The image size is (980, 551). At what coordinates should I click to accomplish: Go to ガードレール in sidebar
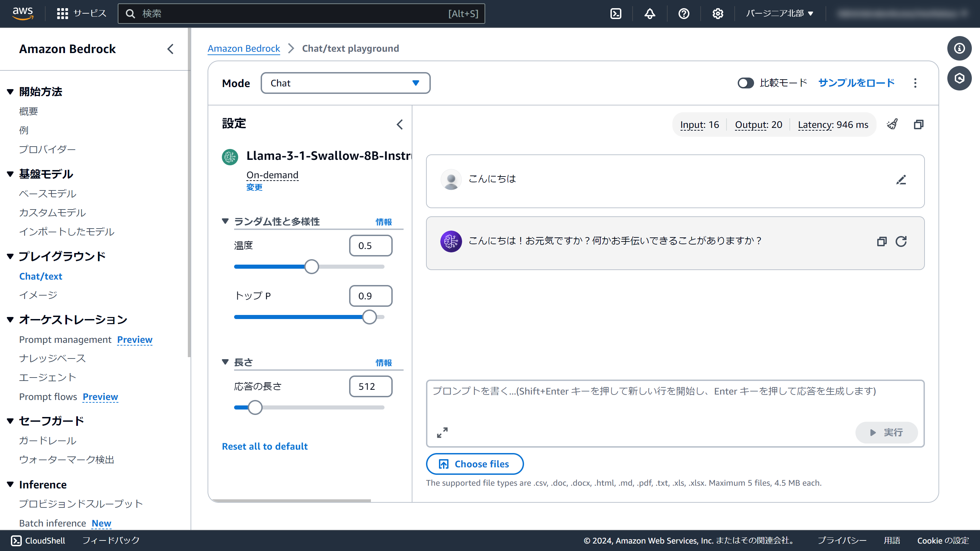(x=48, y=441)
